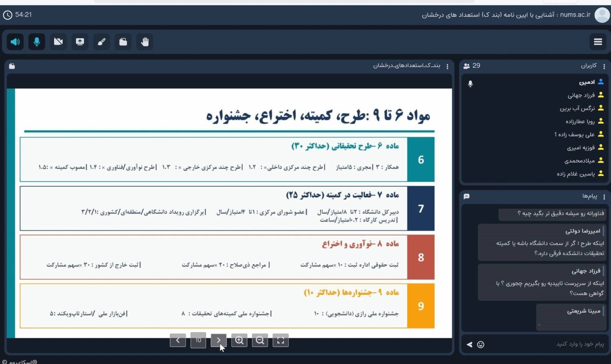611x364 pixels.
Task: Click the slide heading ماده ۷ فعالیت در کمیته
Action: 343,195
